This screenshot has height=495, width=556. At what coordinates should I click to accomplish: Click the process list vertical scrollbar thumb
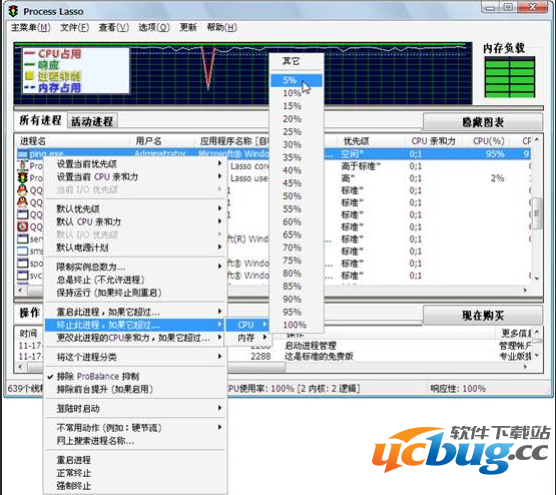tap(536, 213)
